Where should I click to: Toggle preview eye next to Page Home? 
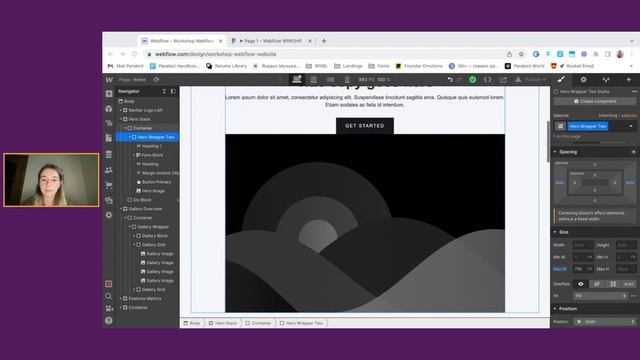(x=156, y=80)
